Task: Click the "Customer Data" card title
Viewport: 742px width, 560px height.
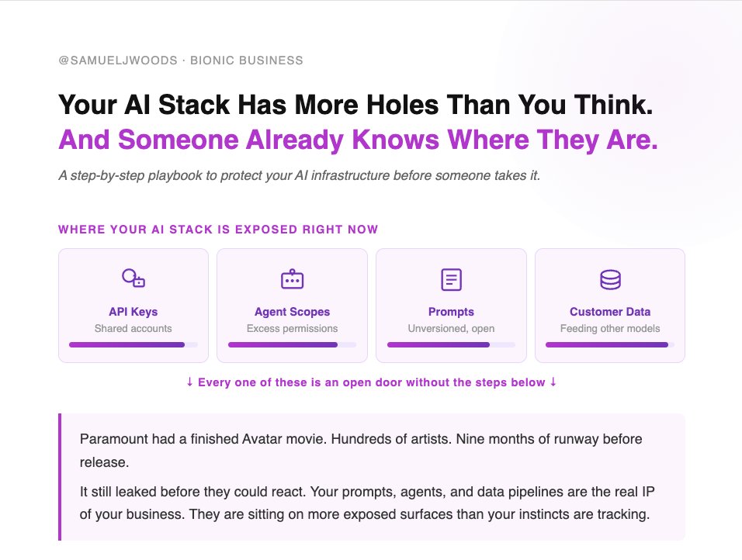Action: click(610, 312)
